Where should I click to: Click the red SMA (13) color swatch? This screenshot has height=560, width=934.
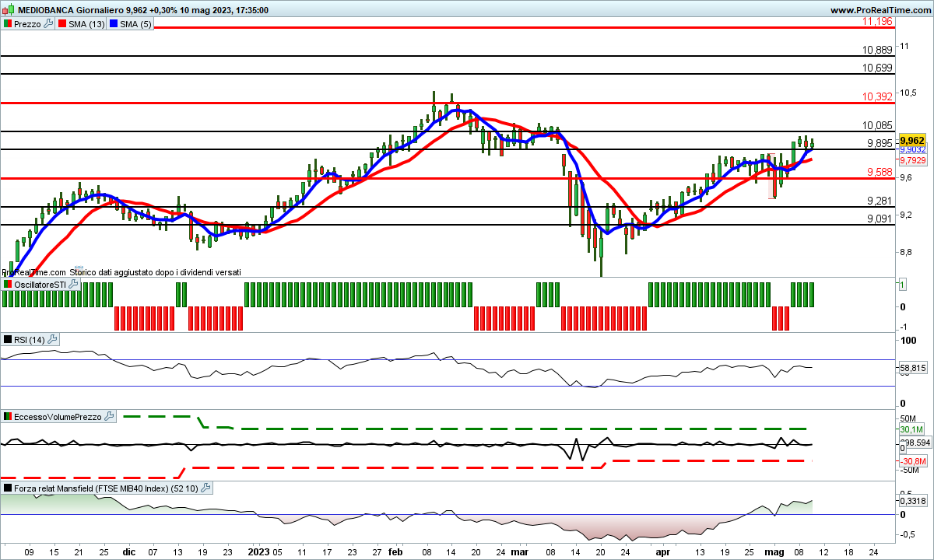coord(63,24)
